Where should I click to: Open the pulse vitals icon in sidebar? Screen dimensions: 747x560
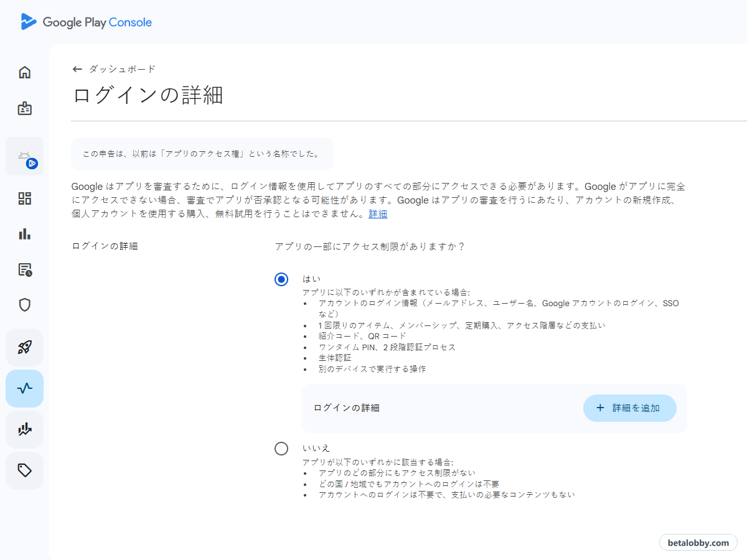click(24, 388)
